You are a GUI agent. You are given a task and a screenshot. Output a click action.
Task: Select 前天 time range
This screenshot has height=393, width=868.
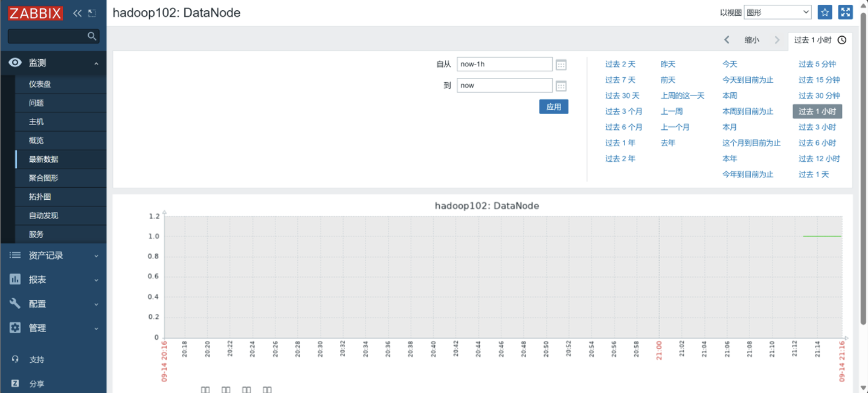pyautogui.click(x=668, y=80)
